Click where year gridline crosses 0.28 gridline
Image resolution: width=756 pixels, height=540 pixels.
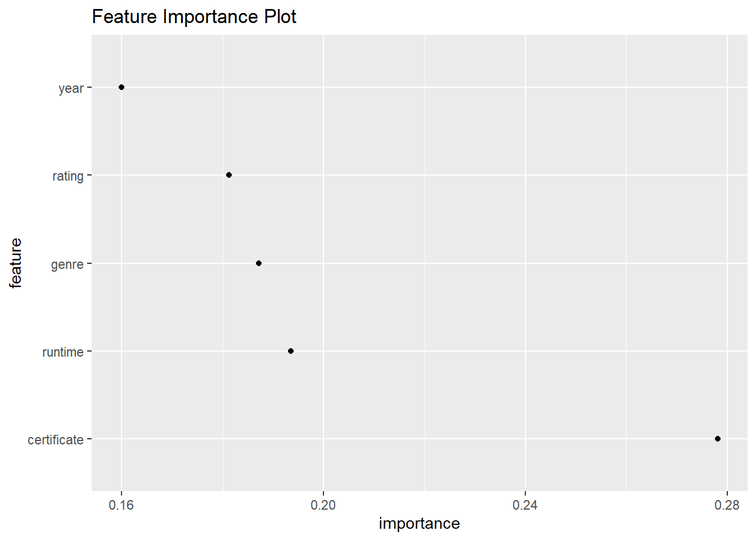pyautogui.click(x=727, y=87)
